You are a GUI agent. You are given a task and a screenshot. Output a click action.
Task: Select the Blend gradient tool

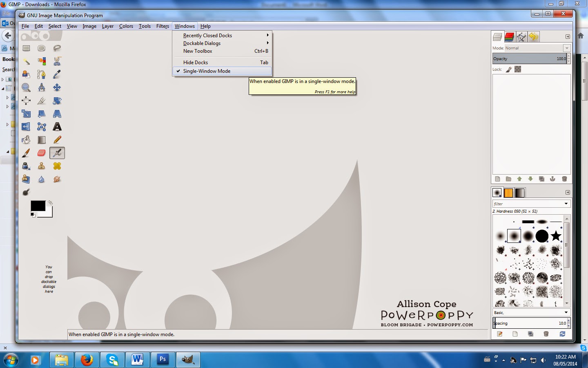tap(42, 140)
